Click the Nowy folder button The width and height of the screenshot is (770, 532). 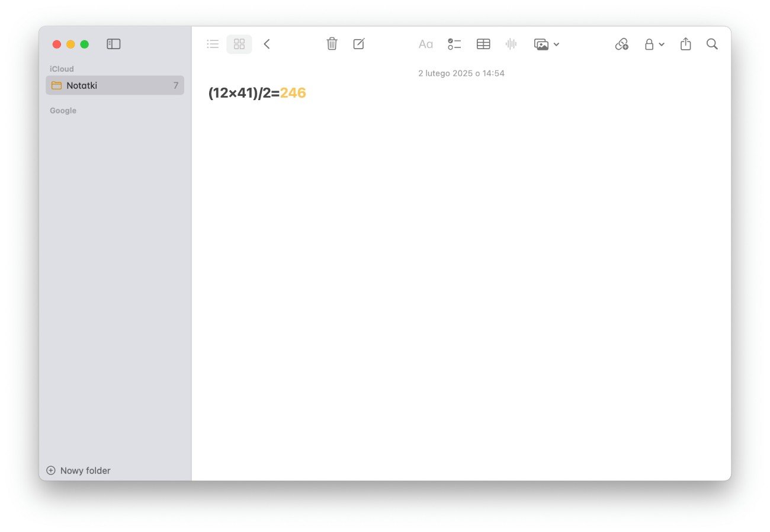point(78,470)
